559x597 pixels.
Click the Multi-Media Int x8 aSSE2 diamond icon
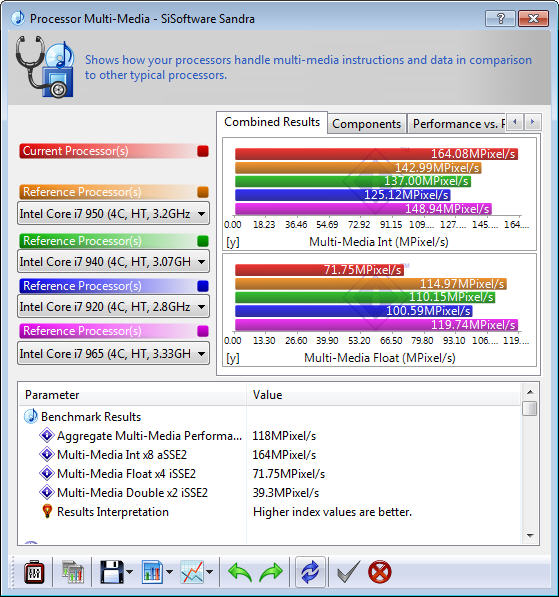pos(47,454)
